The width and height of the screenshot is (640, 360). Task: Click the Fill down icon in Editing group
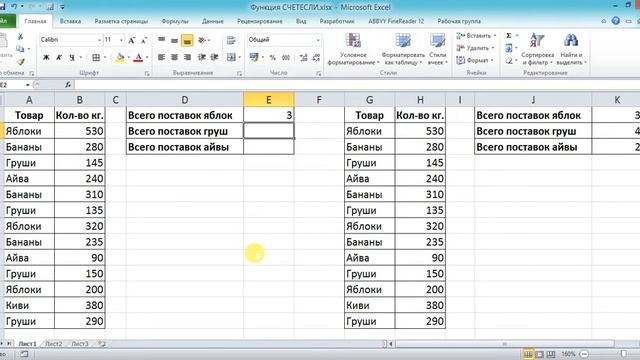(509, 48)
